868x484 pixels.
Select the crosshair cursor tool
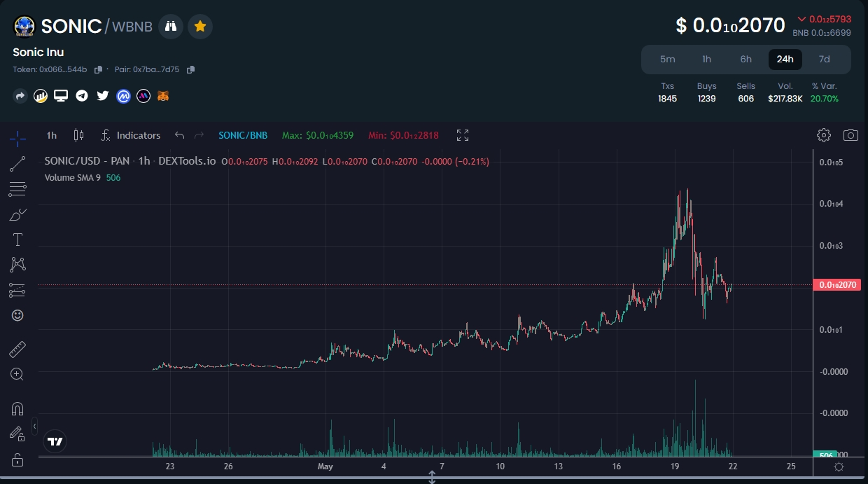click(17, 138)
